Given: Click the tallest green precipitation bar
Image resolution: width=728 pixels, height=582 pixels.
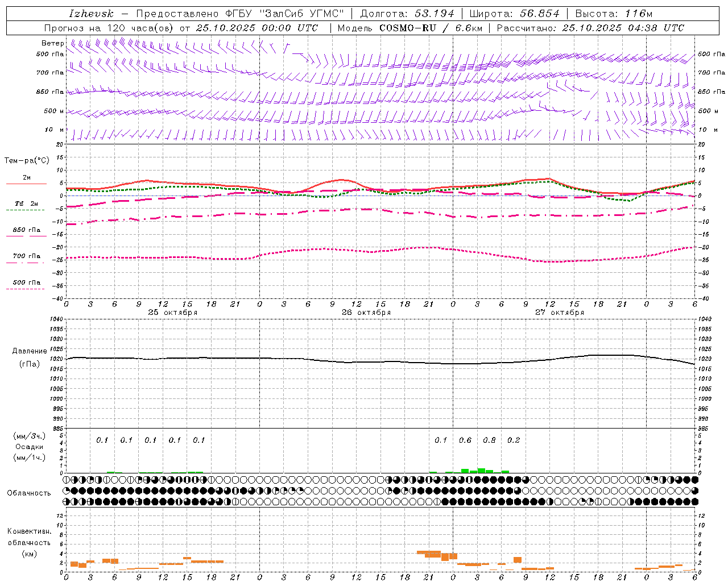Looking at the screenshot, I should coord(481,471).
